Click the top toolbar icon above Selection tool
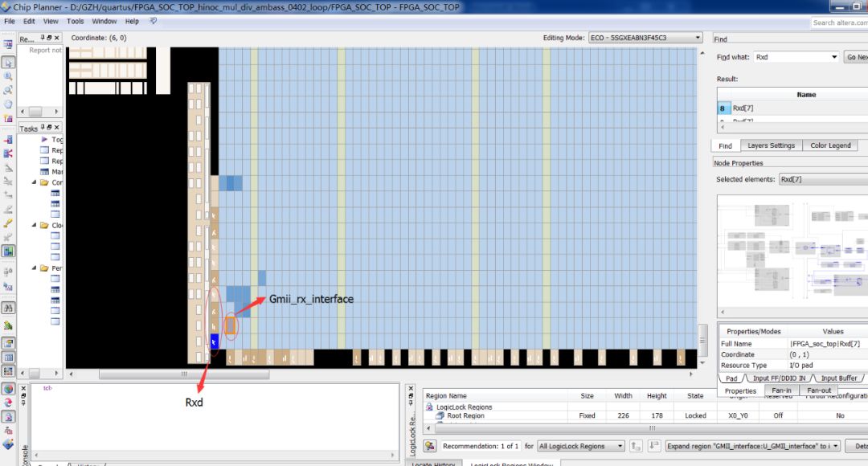The height and width of the screenshot is (466, 868). click(8, 45)
